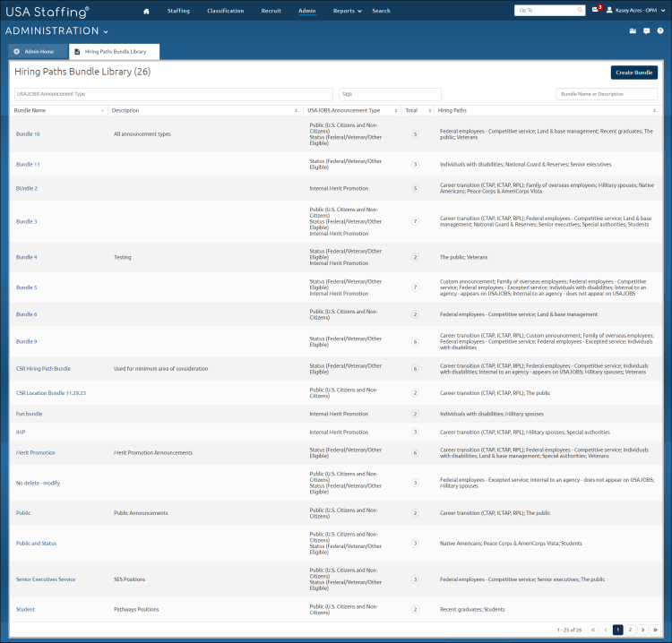Select page 1 in pagination

pyautogui.click(x=618, y=630)
